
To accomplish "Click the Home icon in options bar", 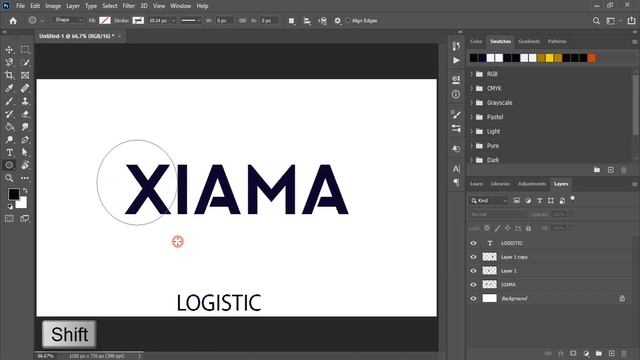I will pos(13,20).
